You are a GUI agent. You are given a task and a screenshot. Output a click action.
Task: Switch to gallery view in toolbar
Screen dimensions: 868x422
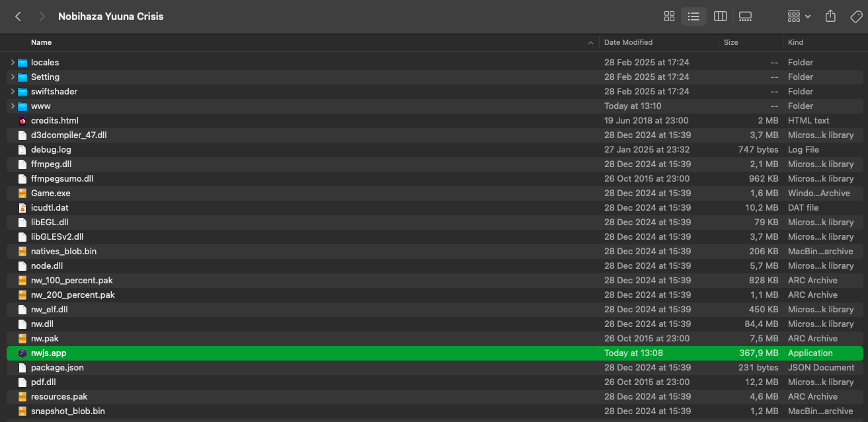746,17
